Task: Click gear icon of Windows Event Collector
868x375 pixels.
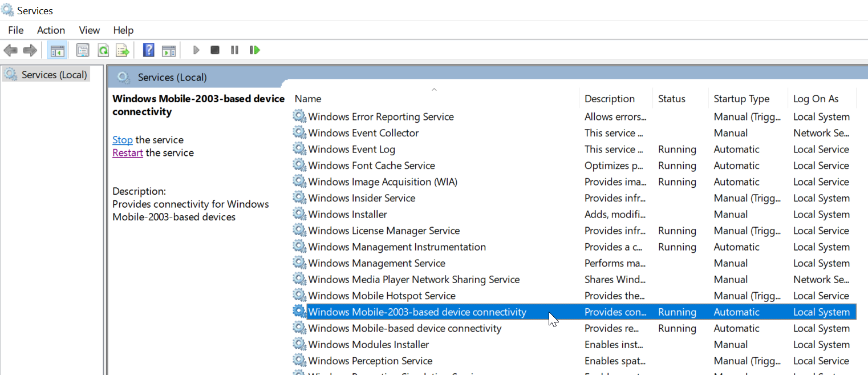Action: [299, 132]
